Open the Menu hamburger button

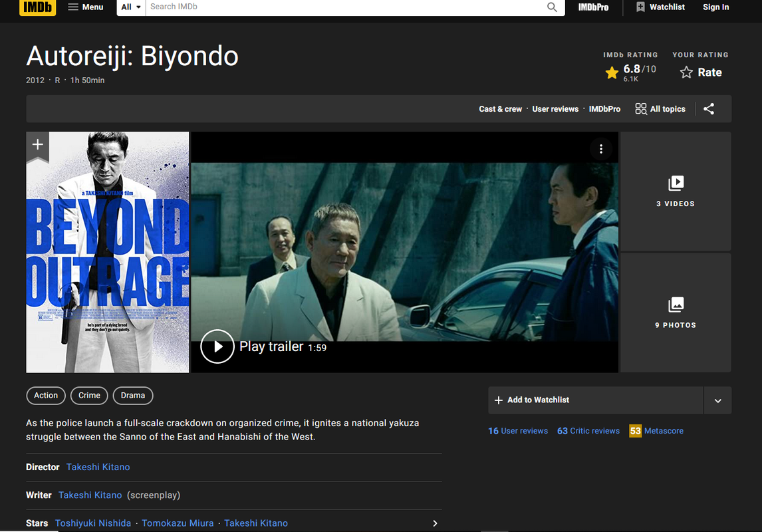(86, 7)
